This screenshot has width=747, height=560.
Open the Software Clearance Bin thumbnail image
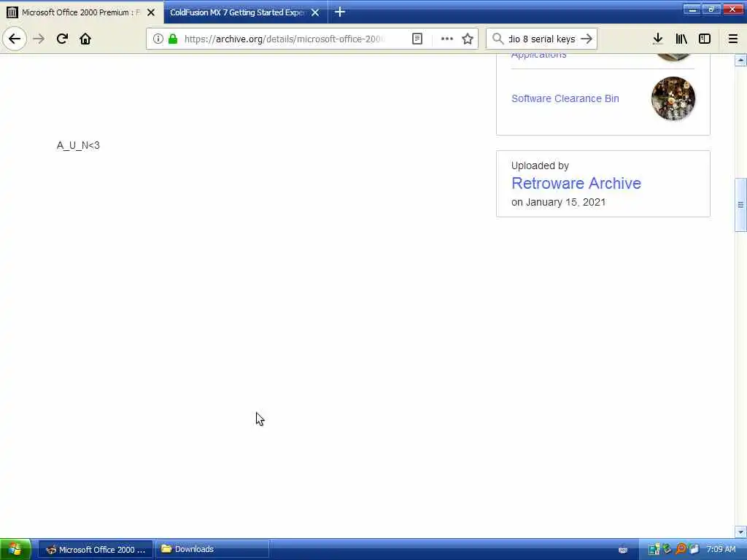(x=673, y=98)
